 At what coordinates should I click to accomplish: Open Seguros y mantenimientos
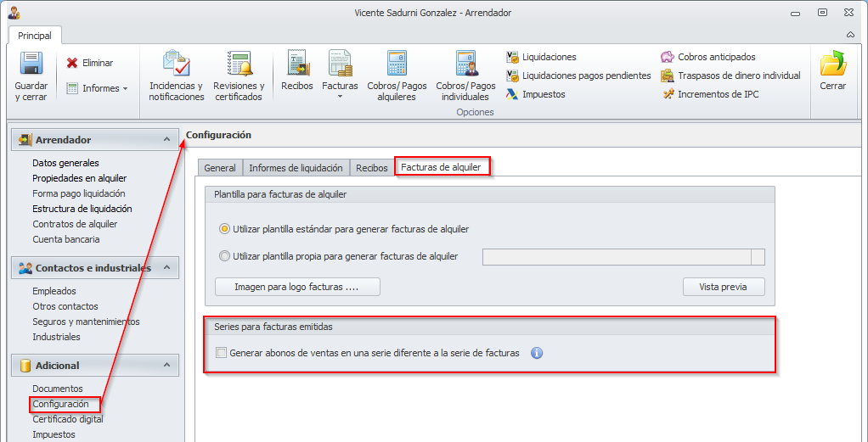pos(86,322)
